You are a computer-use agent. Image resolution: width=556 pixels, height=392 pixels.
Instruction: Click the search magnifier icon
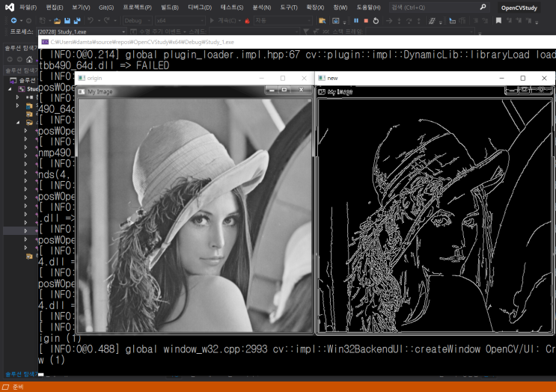coord(483,7)
